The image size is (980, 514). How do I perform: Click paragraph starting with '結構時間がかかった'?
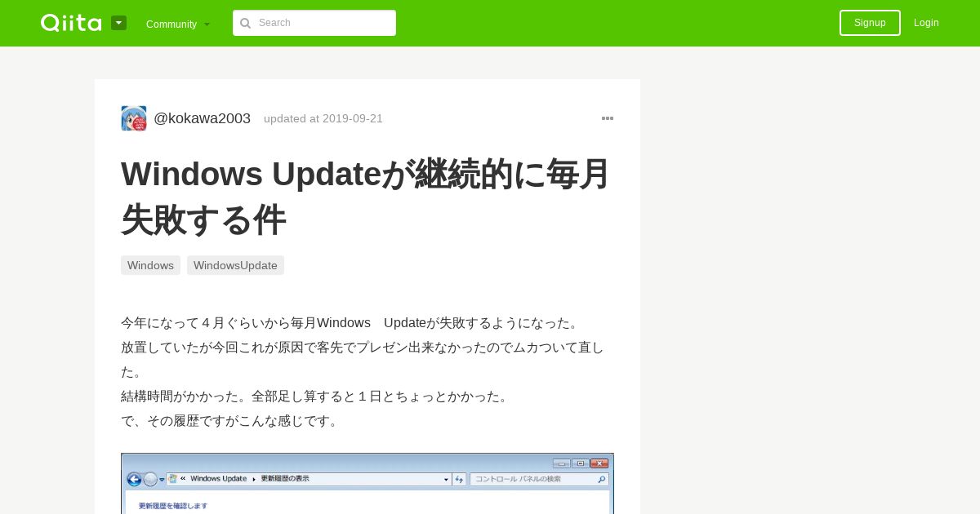(x=317, y=397)
